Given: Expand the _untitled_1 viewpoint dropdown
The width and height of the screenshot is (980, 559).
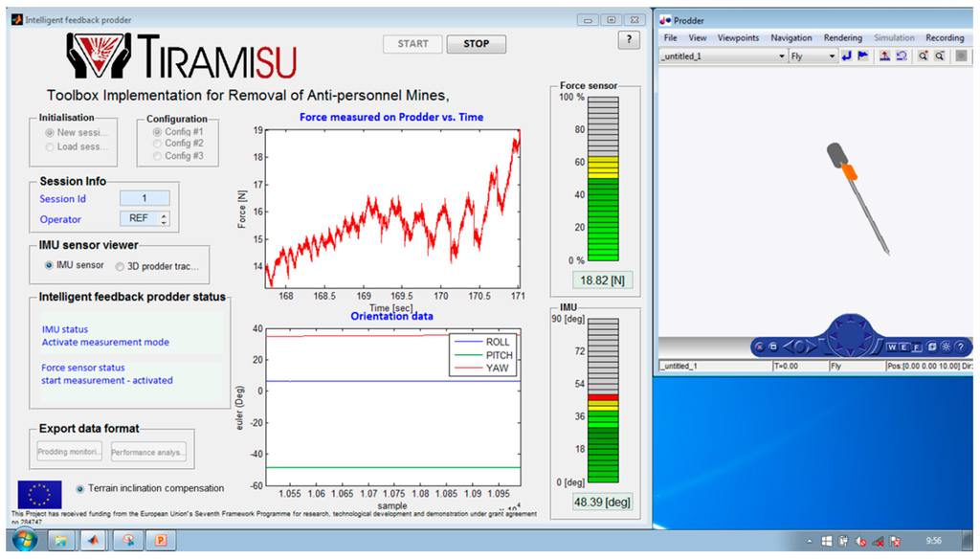Looking at the screenshot, I should coord(779,56).
